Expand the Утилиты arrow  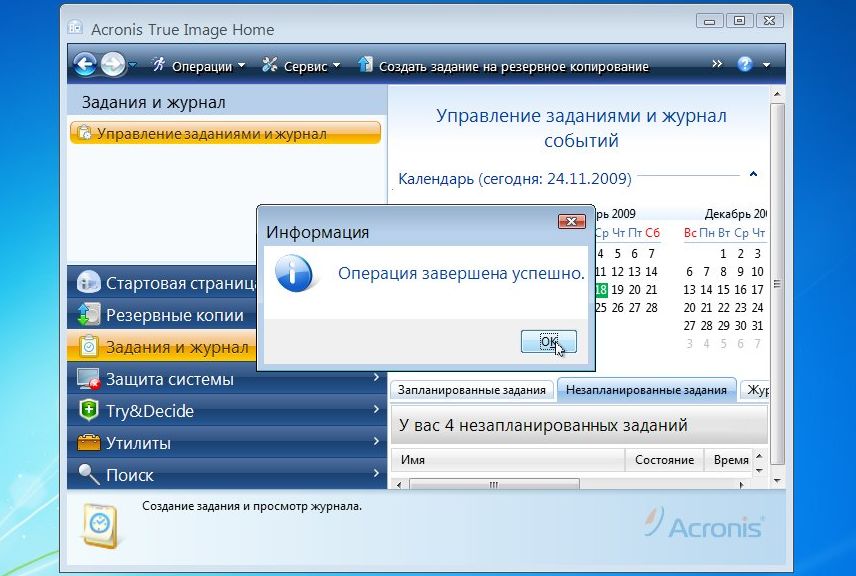click(376, 441)
